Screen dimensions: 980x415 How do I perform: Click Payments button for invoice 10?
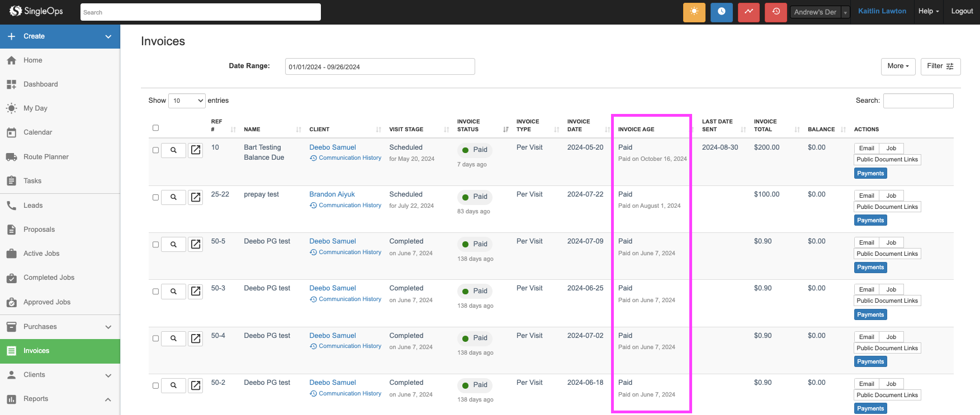click(x=870, y=173)
